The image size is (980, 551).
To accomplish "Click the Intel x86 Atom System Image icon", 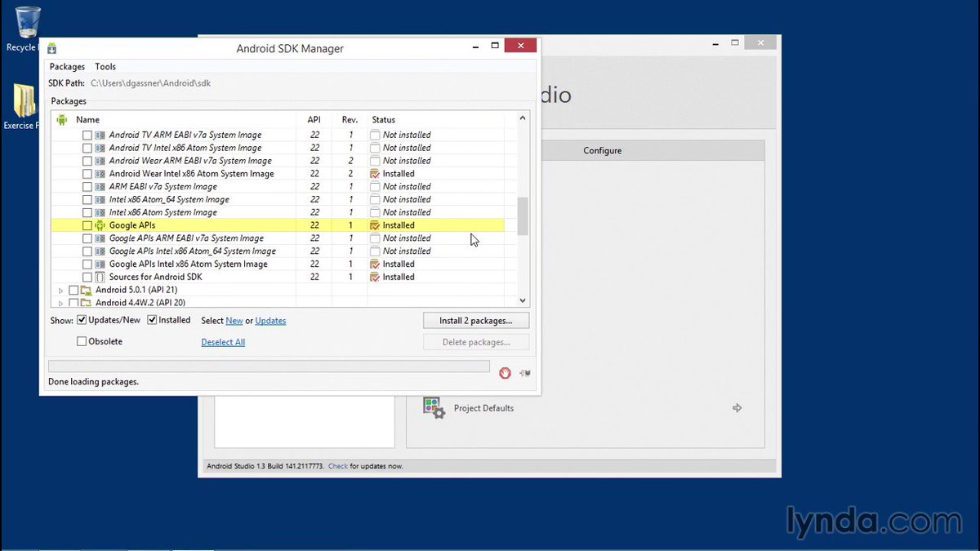I will point(100,212).
